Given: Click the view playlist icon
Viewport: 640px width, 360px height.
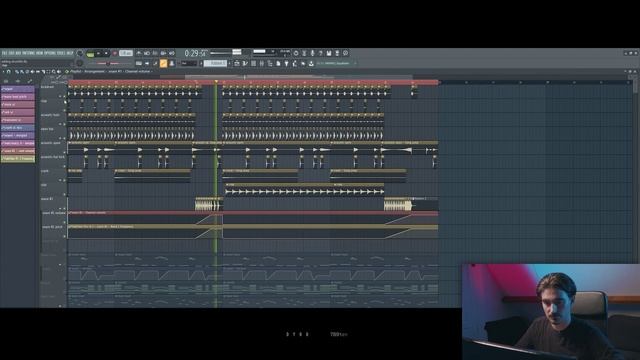Looking at the screenshot, I should click(x=236, y=63).
